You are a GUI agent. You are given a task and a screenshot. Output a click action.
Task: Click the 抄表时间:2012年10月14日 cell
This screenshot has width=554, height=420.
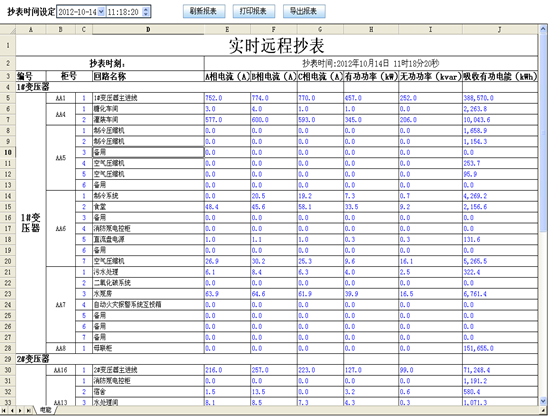click(x=371, y=64)
